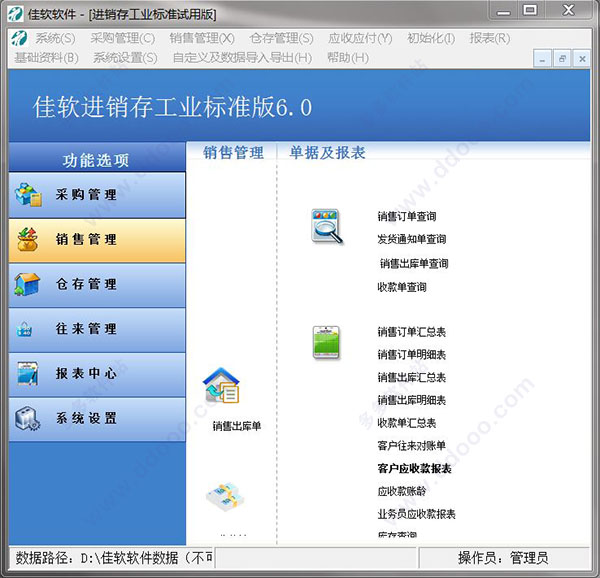This screenshot has width=600, height=578.
Task: Select 报表中心 in function sidebar
Action: pos(97,374)
